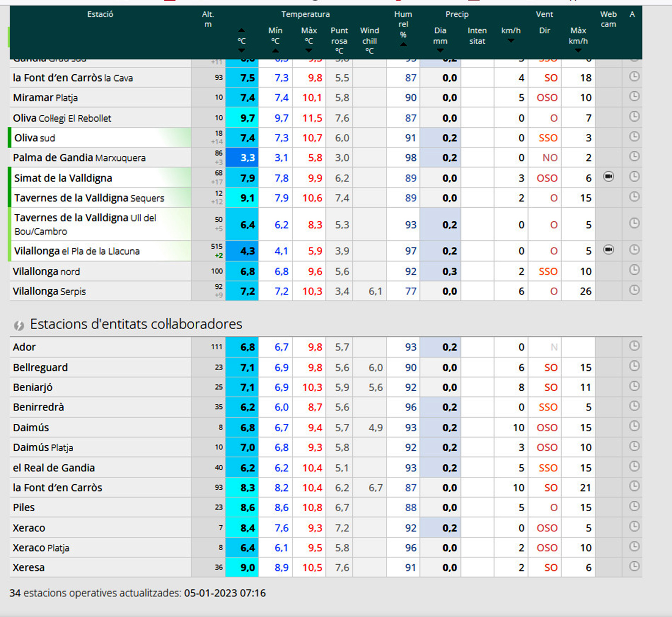Open history clock for Daimús row

(634, 426)
